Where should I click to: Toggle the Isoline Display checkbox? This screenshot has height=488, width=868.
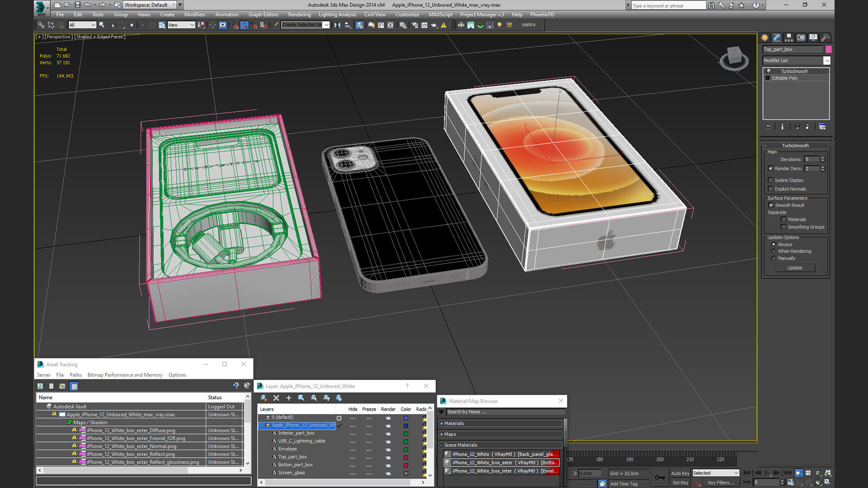click(x=771, y=180)
